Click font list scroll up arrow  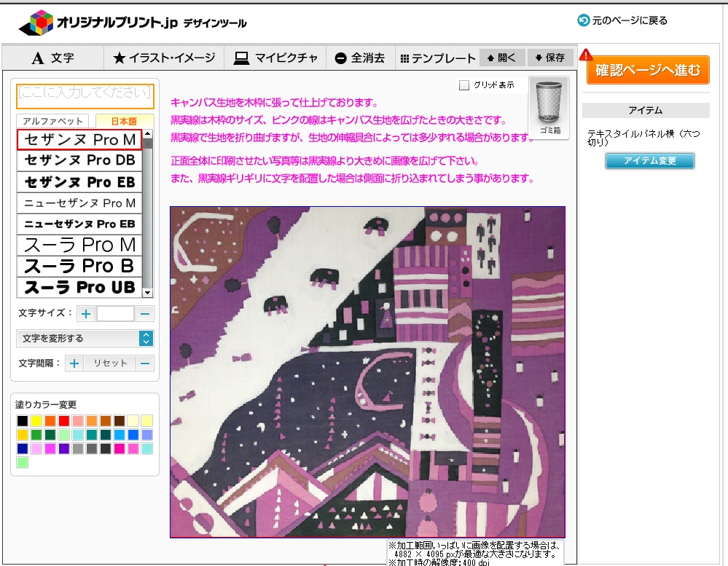[x=148, y=134]
